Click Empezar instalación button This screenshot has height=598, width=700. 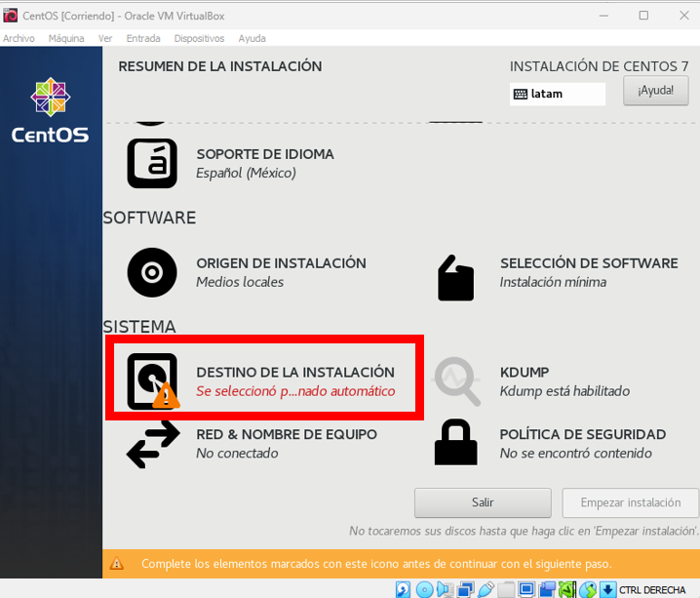[x=631, y=502]
